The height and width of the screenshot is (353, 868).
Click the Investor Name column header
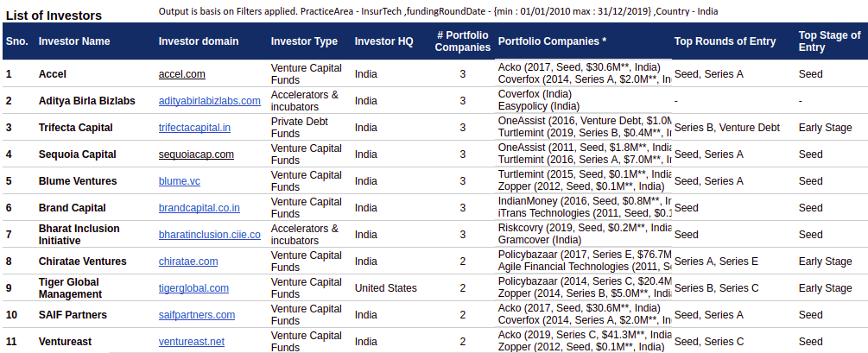tap(74, 41)
